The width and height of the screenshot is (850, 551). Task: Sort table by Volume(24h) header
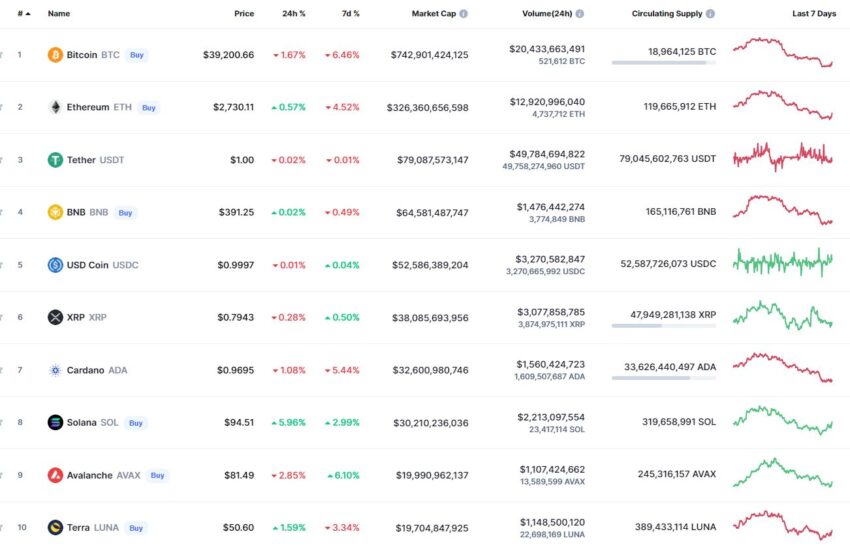(x=547, y=14)
